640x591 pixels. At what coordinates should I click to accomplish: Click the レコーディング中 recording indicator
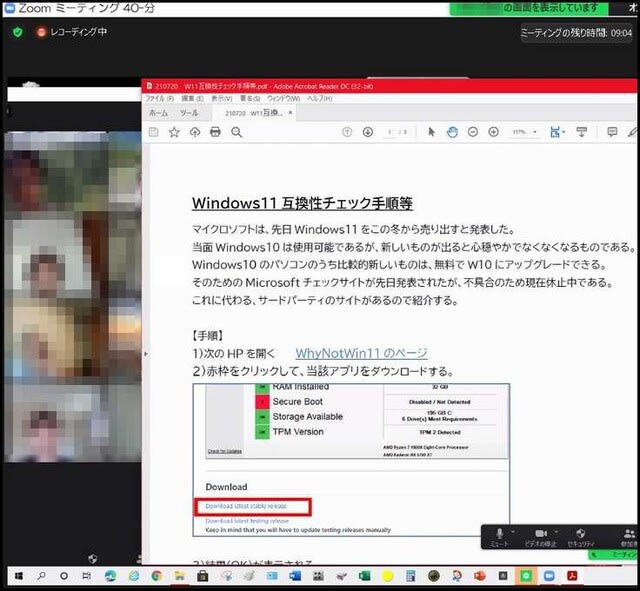click(x=71, y=32)
